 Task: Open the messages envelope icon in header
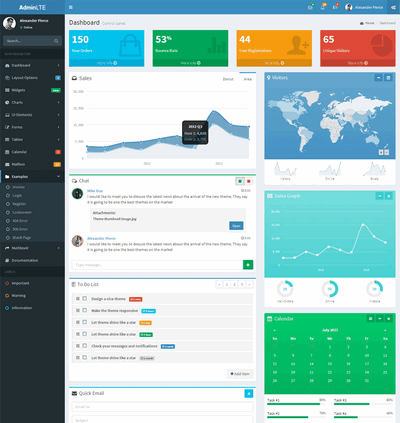click(310, 7)
